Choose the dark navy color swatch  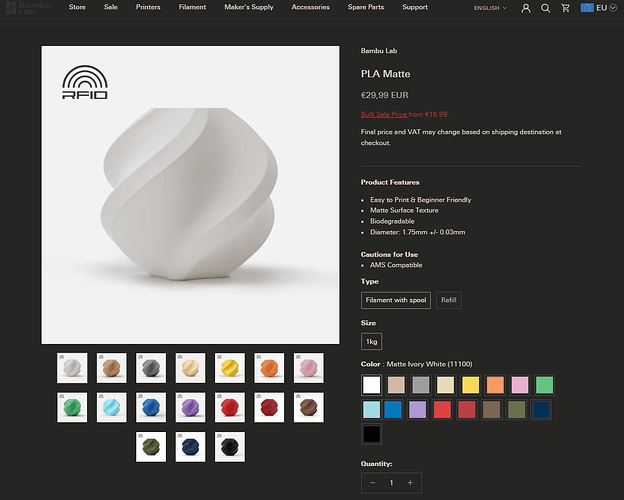pos(541,410)
